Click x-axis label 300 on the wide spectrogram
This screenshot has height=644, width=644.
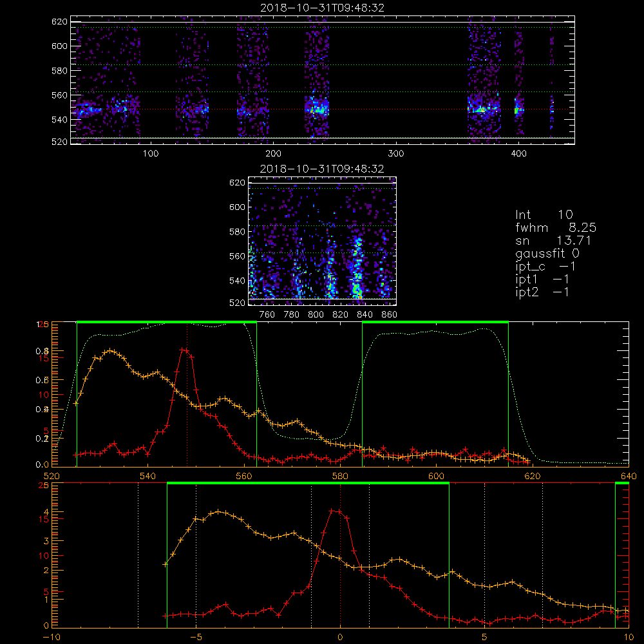tap(396, 154)
